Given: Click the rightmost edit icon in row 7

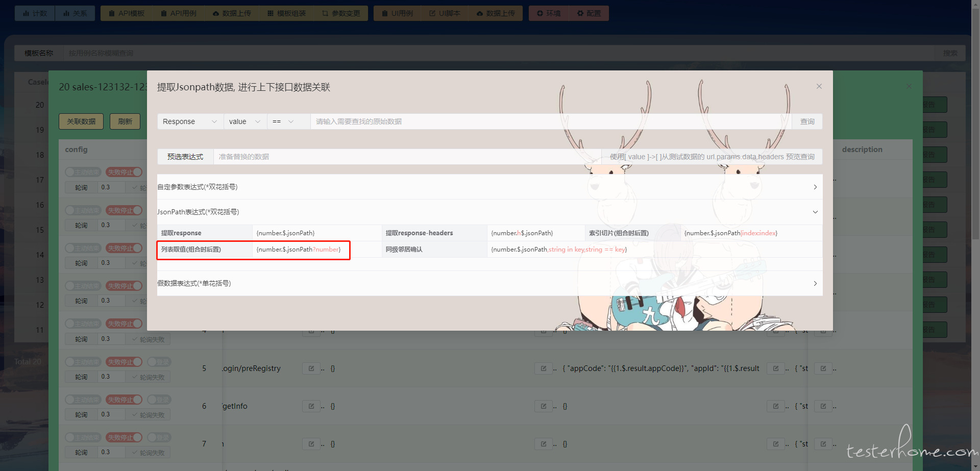Looking at the screenshot, I should tap(823, 444).
